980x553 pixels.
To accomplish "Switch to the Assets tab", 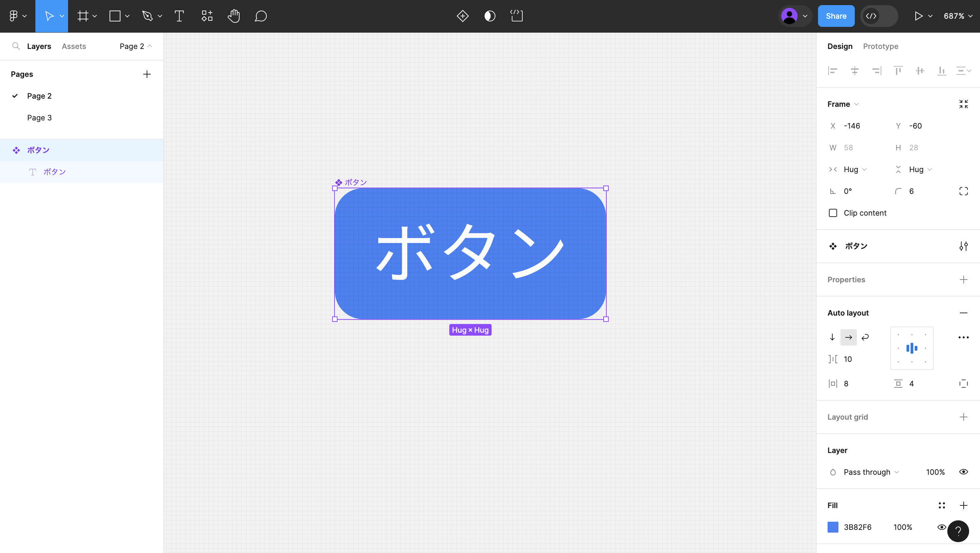I will (74, 46).
